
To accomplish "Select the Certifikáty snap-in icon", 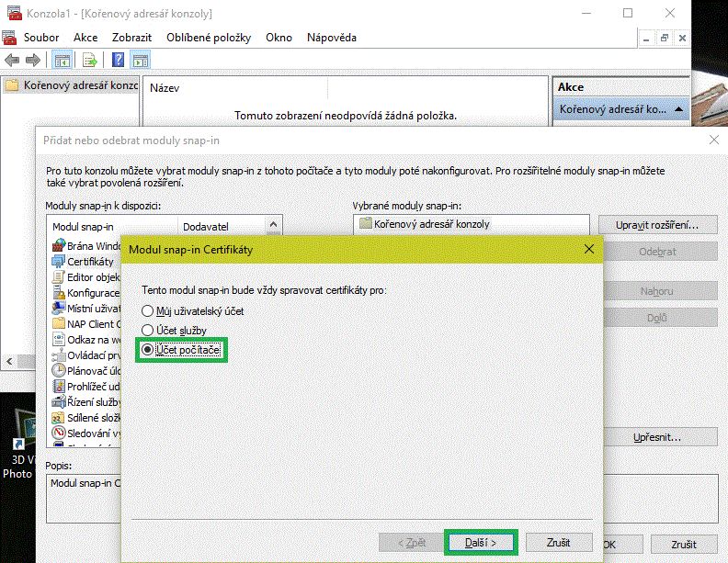I will tap(58, 262).
